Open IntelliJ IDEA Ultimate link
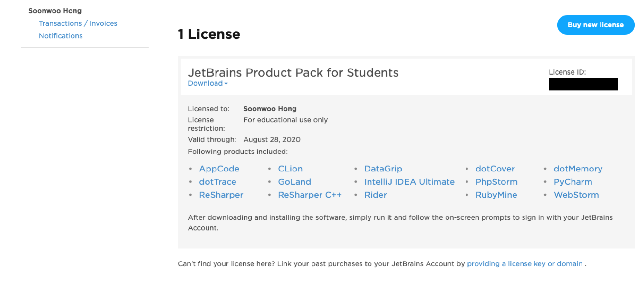The image size is (644, 286). (409, 182)
